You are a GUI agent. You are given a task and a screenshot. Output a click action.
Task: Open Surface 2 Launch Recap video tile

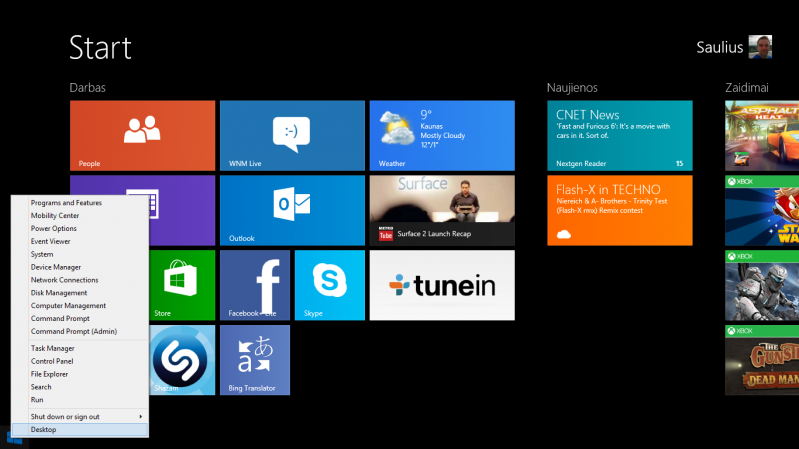(441, 210)
